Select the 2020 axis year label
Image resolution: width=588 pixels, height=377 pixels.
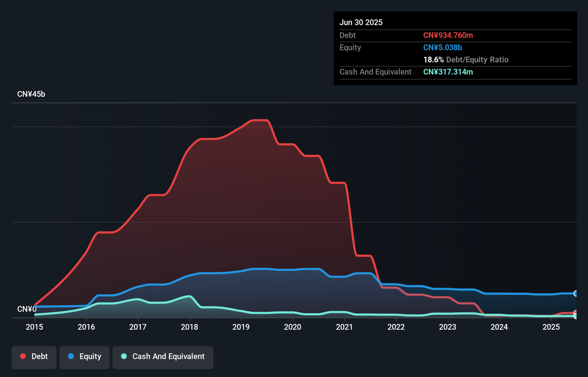293,327
